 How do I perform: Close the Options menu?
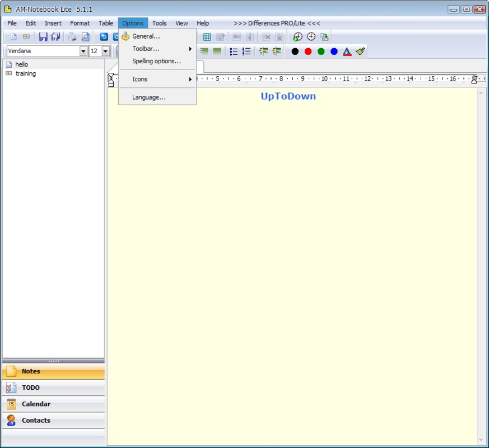point(133,23)
